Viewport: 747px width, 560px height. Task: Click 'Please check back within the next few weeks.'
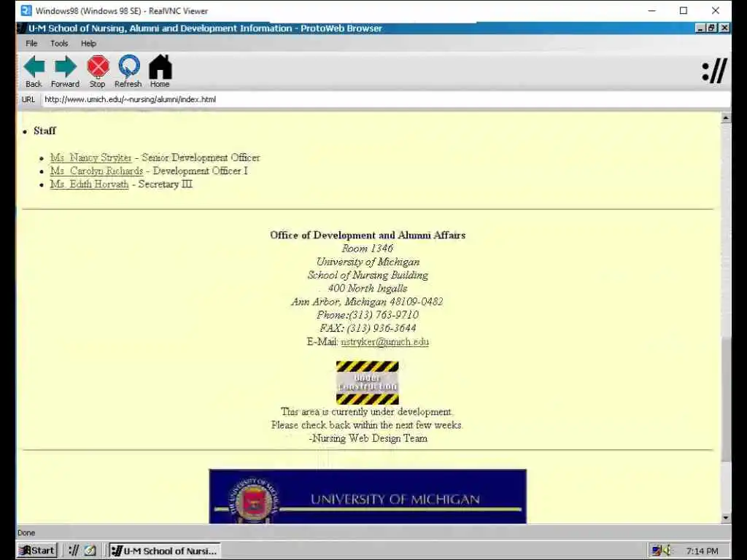pyautogui.click(x=367, y=425)
